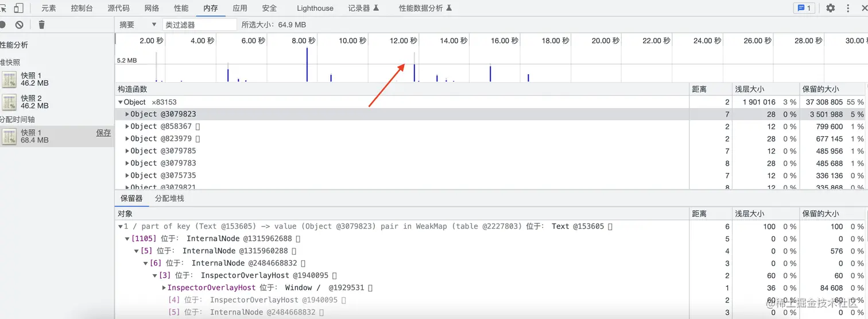
Task: Sort retainers by the 对象 column header
Action: (402, 213)
